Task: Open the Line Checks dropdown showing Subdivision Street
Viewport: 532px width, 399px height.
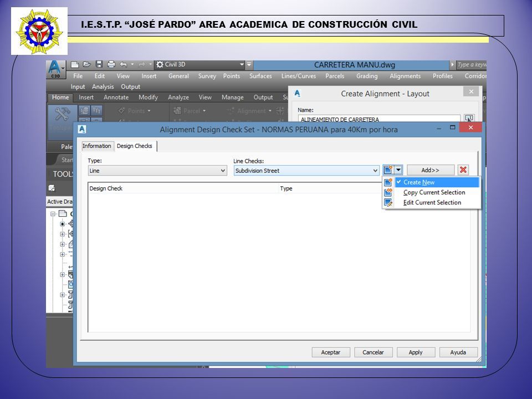Action: coord(306,171)
